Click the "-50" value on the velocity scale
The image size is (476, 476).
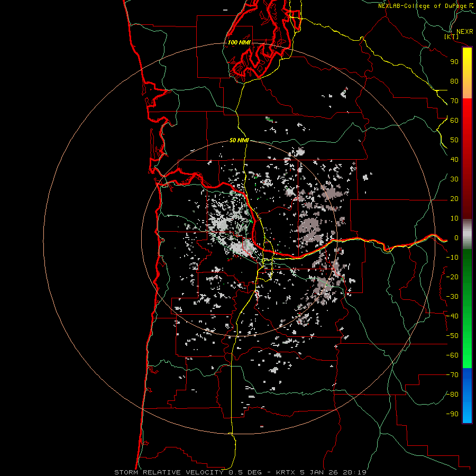(452, 336)
